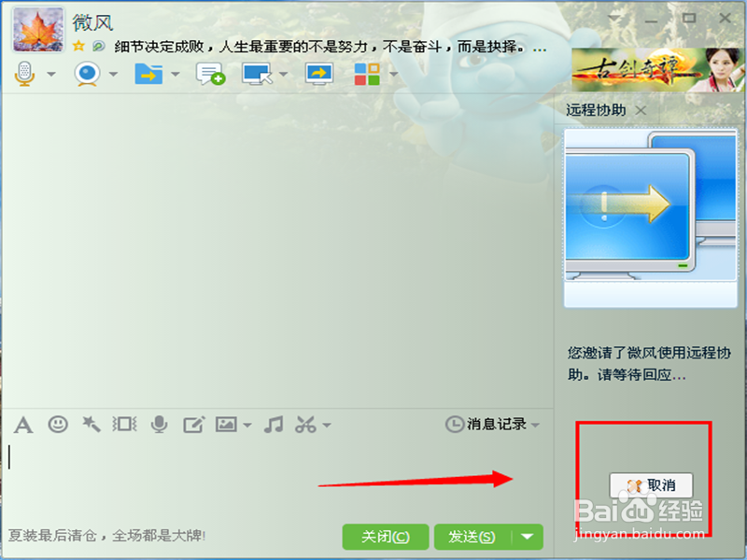Expand the send file dropdown arrow
Viewport: 747px width, 560px height.
pos(174,73)
